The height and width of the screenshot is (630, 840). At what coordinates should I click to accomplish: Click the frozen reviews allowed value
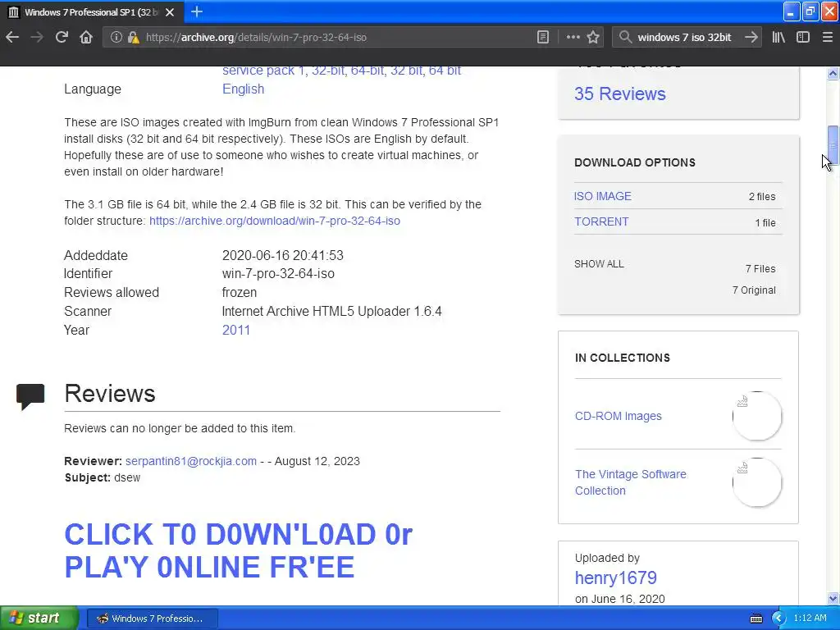(x=239, y=293)
